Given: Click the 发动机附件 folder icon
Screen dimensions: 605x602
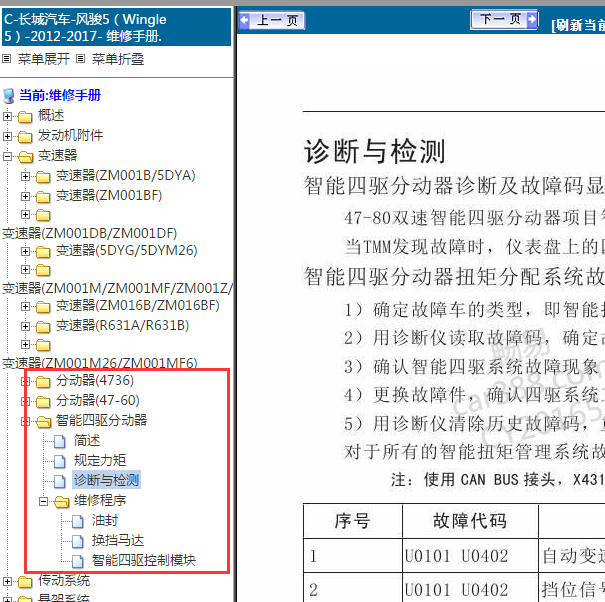Looking at the screenshot, I should click(25, 137).
